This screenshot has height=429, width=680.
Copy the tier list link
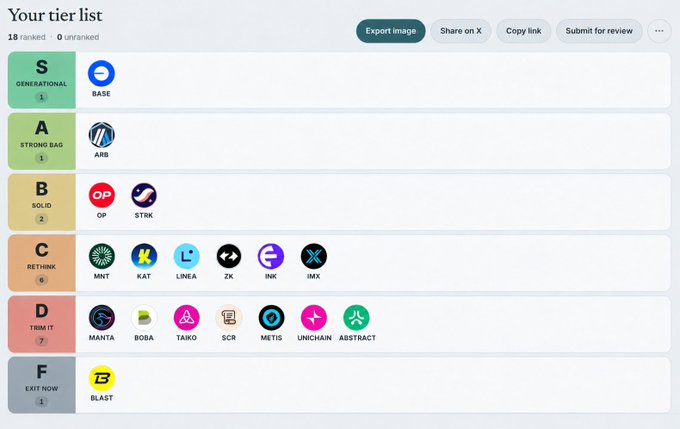523,31
